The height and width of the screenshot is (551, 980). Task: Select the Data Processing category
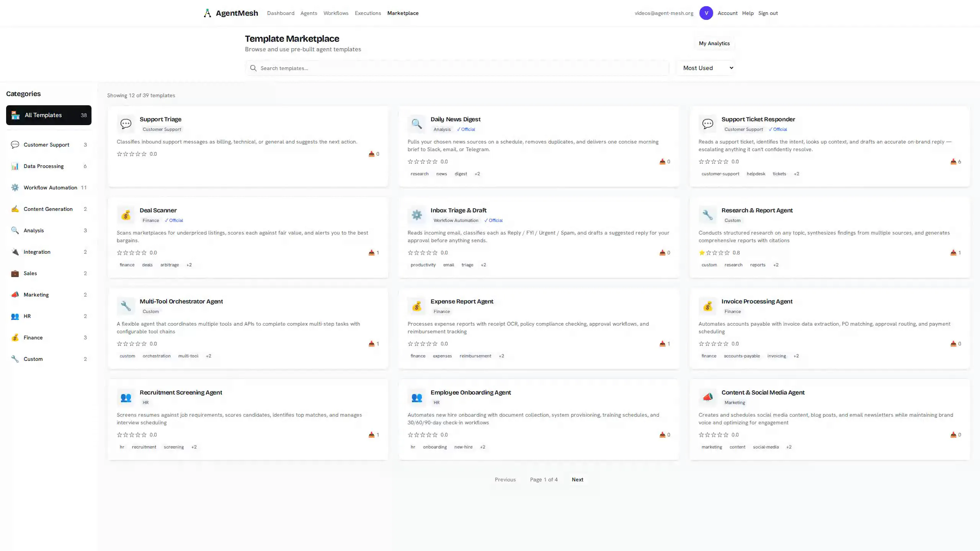pyautogui.click(x=49, y=166)
